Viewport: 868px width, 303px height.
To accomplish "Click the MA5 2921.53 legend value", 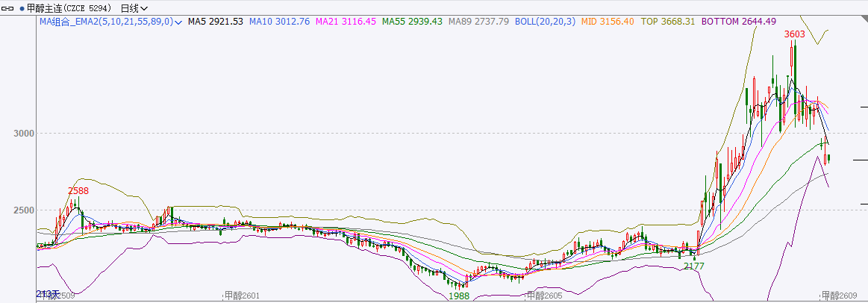I will pos(215,22).
